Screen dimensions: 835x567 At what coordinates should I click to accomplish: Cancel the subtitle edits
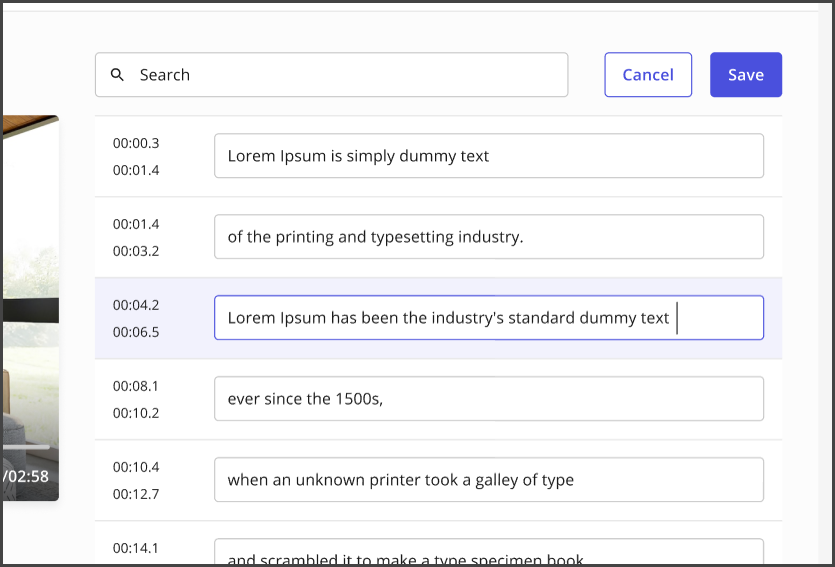(x=648, y=75)
